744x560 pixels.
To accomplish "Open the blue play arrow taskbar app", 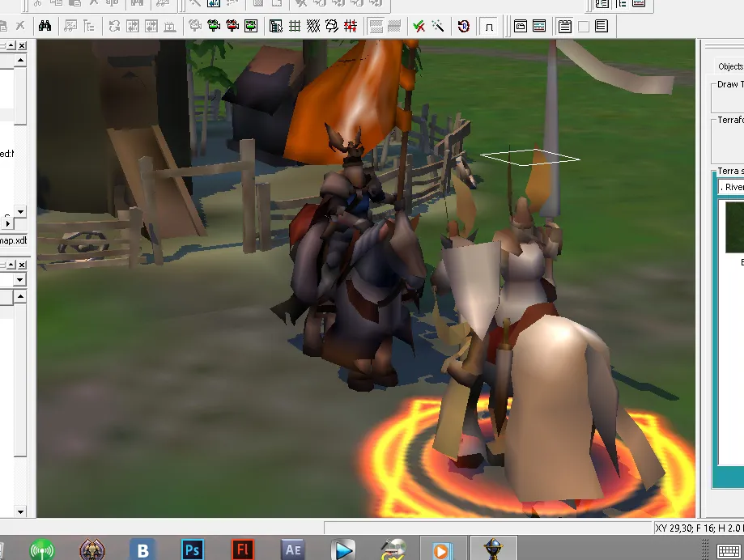I will point(343,549).
